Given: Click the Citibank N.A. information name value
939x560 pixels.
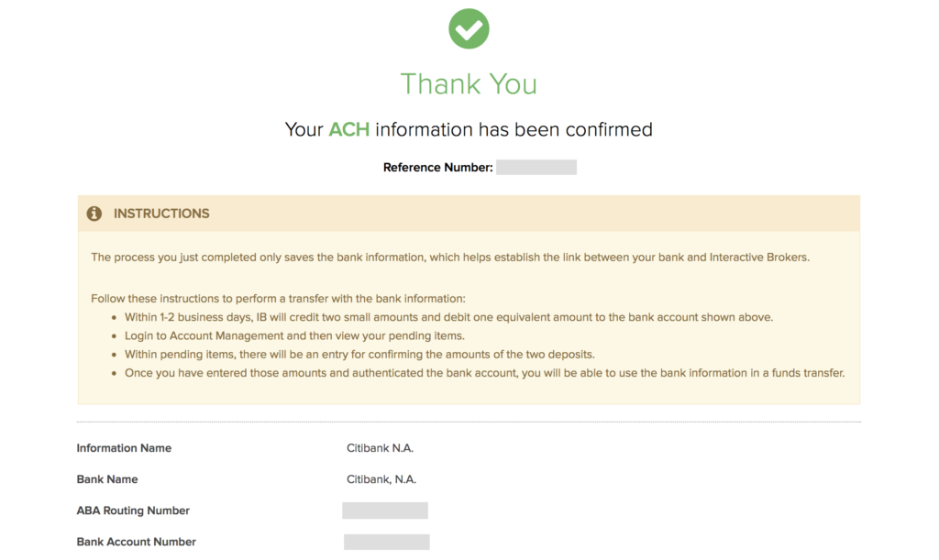Looking at the screenshot, I should (x=381, y=448).
